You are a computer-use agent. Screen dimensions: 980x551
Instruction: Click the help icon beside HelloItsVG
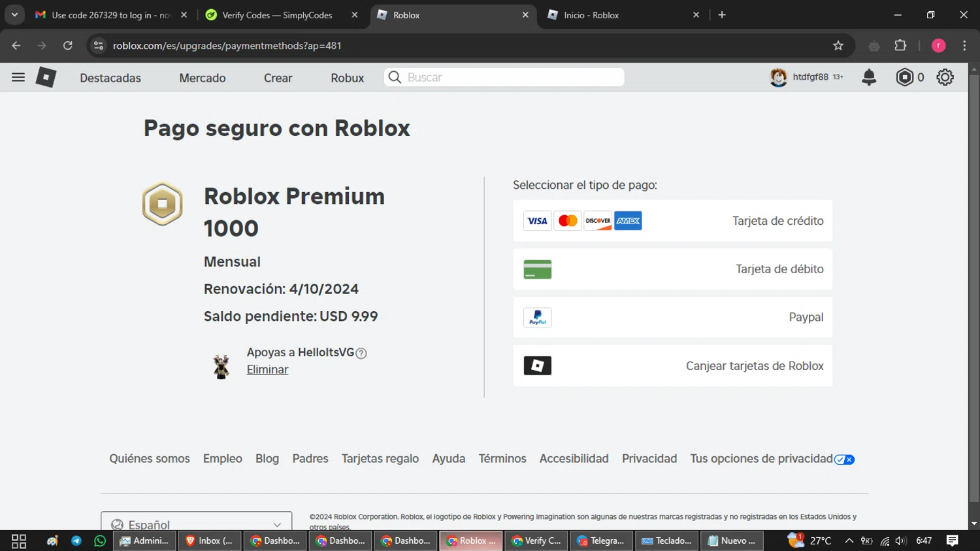(361, 353)
